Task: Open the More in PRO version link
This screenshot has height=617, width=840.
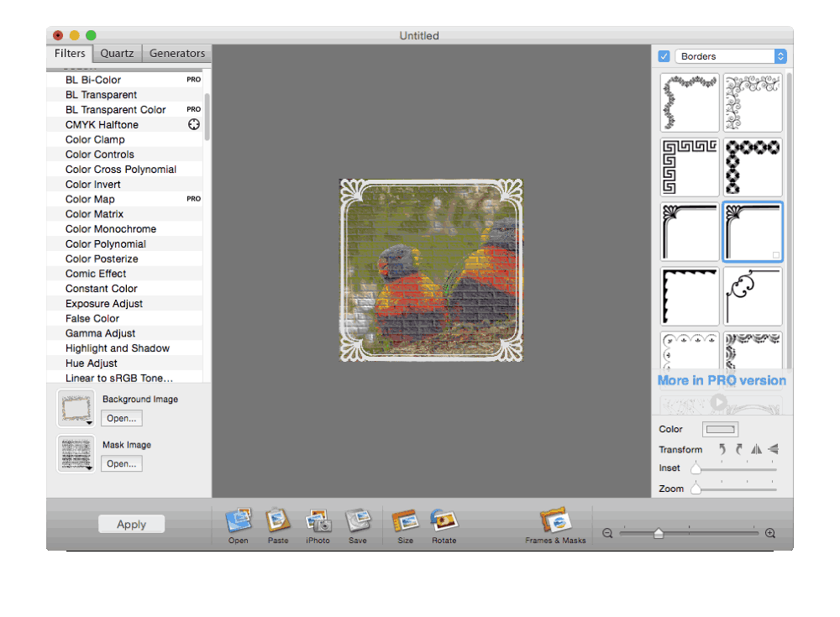Action: (722, 380)
